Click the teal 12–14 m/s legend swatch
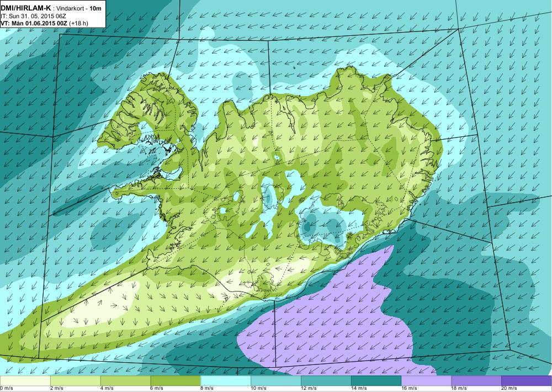The width and height of the screenshot is (552, 392). (x=326, y=381)
